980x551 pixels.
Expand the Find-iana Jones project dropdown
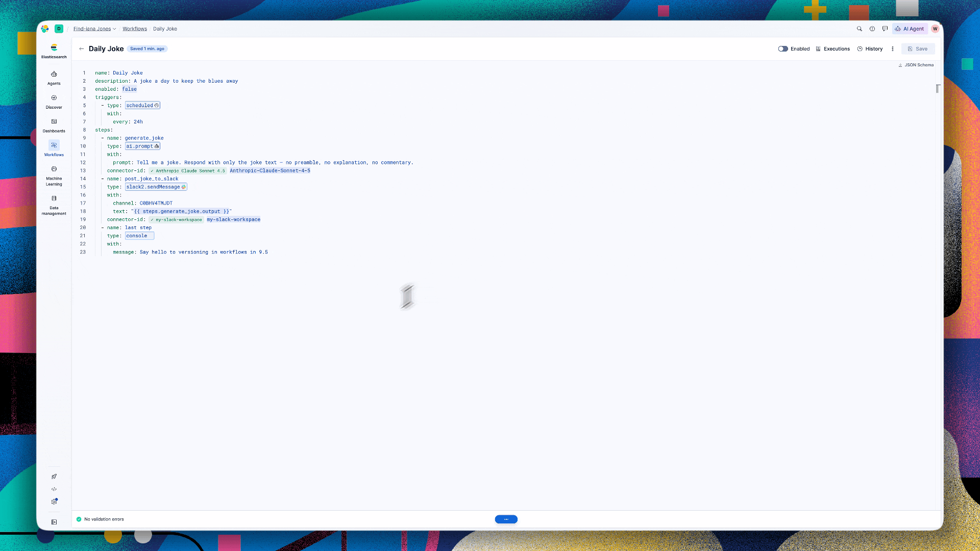[95, 29]
